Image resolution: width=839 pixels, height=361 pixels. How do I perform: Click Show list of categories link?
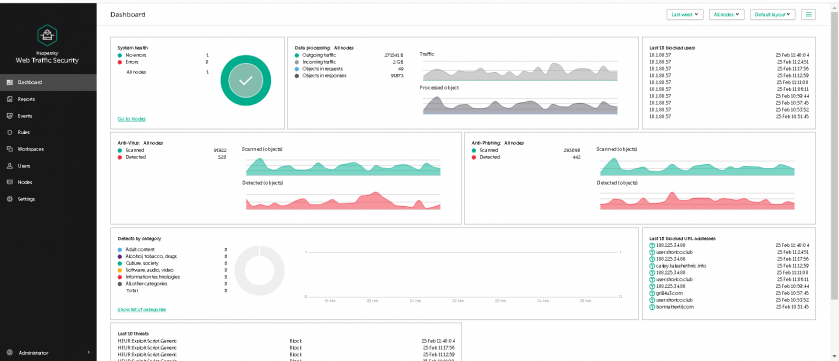pos(142,309)
